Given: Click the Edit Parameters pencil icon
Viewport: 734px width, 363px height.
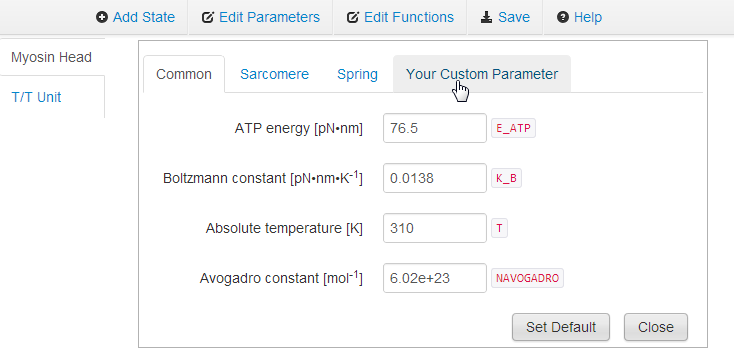Looking at the screenshot, I should pos(208,18).
